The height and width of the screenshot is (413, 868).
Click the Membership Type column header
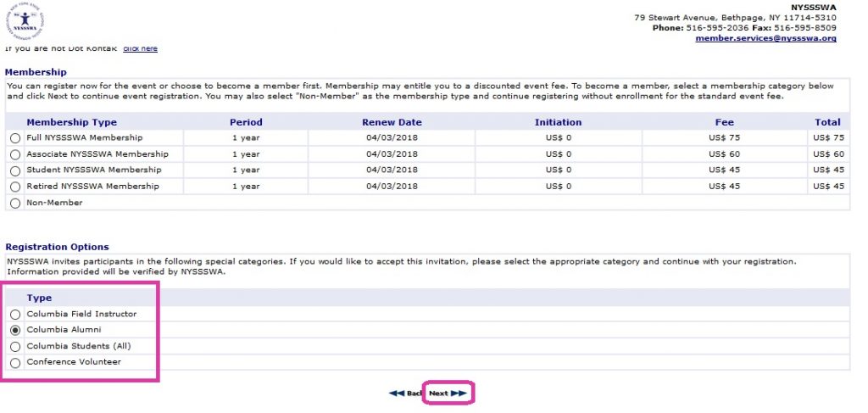pos(71,122)
